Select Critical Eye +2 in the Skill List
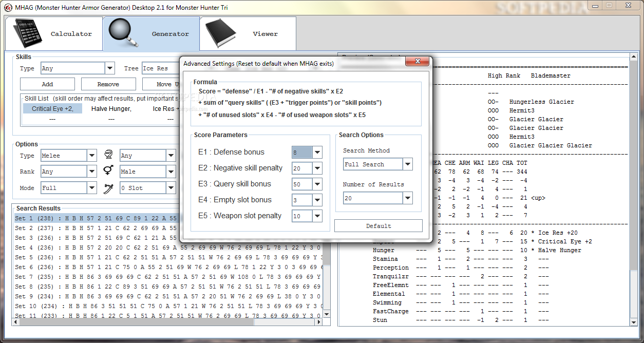The height and width of the screenshot is (343, 644). coord(52,108)
